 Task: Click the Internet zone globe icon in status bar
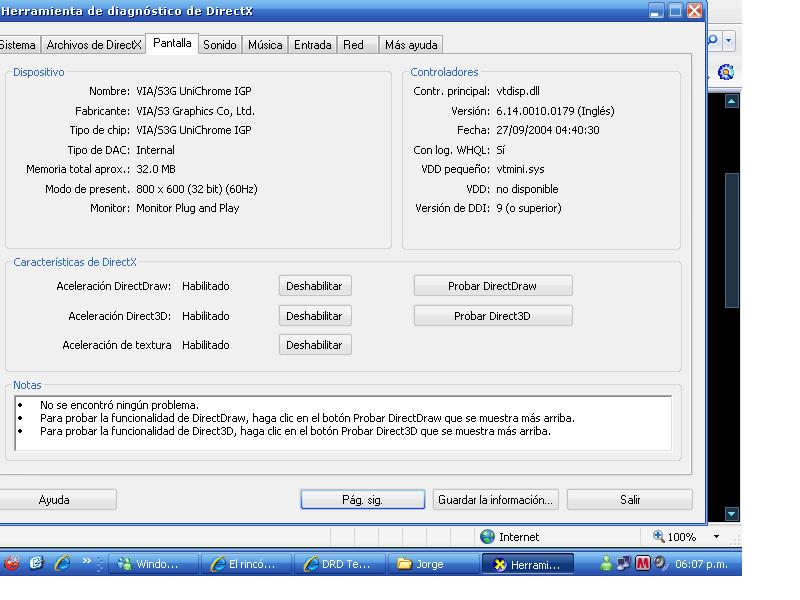tap(488, 536)
